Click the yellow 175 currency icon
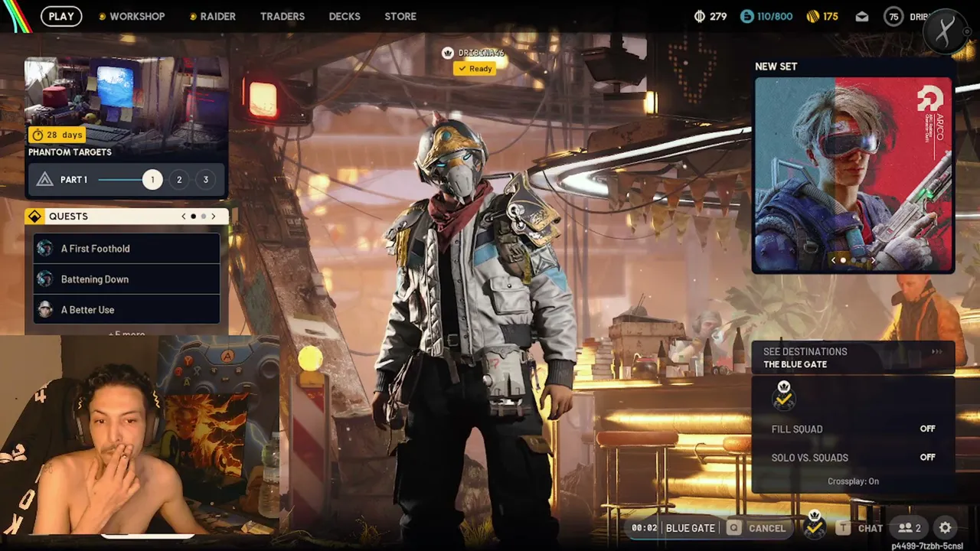Viewport: 980px width, 551px height. pos(814,16)
